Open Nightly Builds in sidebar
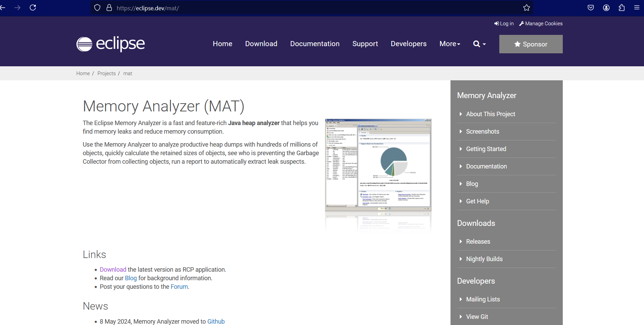 [x=484, y=259]
